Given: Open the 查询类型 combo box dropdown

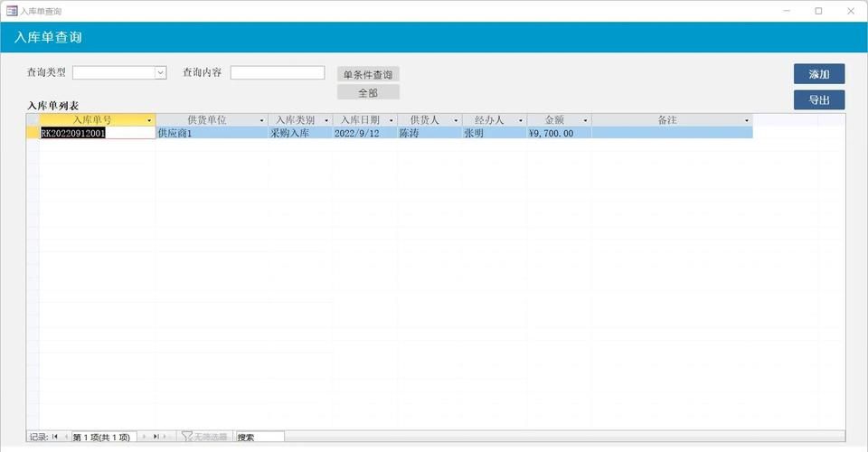Looking at the screenshot, I should click(x=160, y=72).
